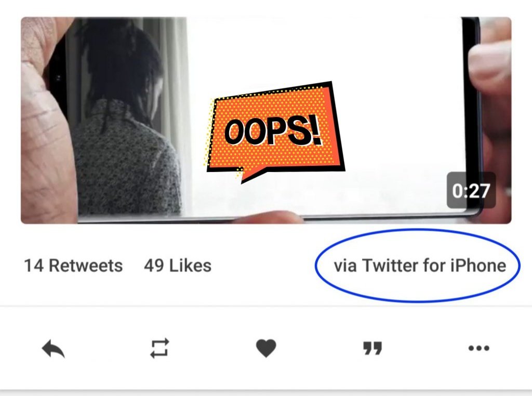532x396 pixels.
Task: View the 49 Likes list
Action: (178, 266)
